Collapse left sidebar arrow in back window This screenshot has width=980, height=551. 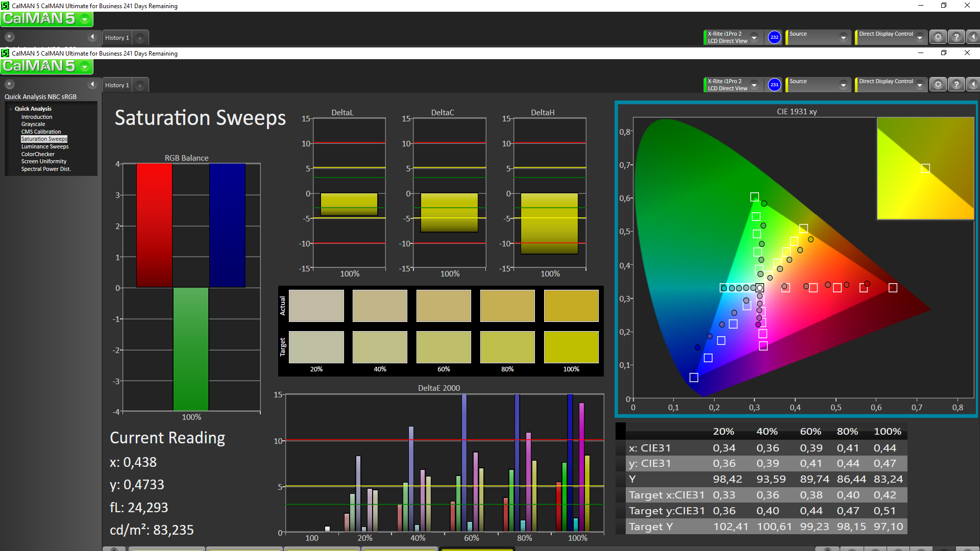pyautogui.click(x=92, y=37)
